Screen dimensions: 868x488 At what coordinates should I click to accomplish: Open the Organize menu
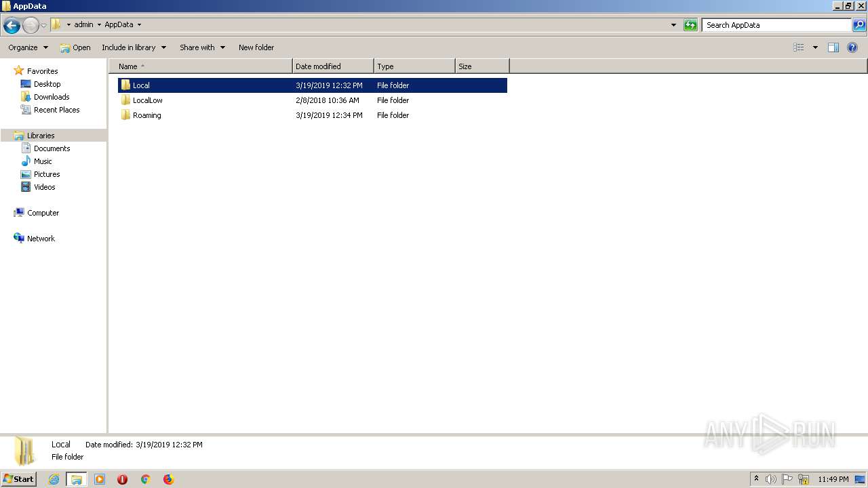[28, 47]
